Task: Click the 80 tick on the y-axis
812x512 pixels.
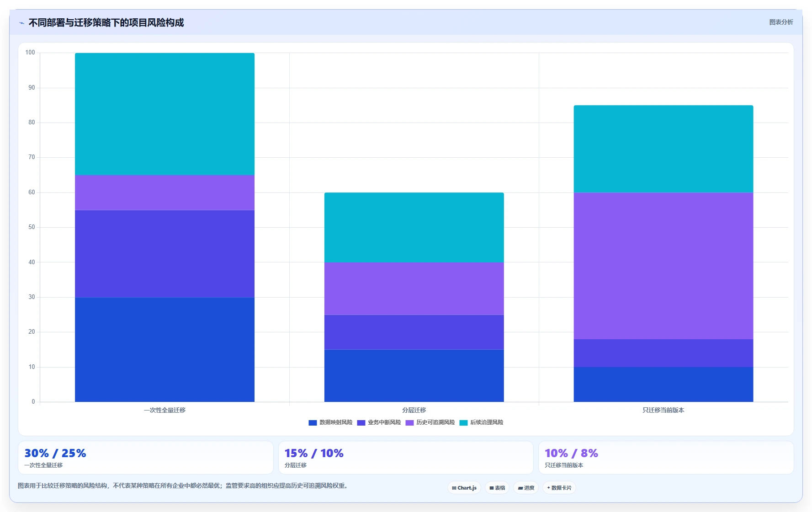Action: [x=32, y=123]
